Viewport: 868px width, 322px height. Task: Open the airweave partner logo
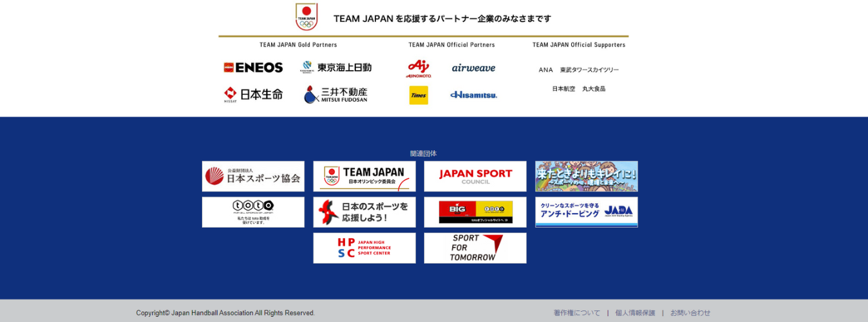[x=473, y=68]
